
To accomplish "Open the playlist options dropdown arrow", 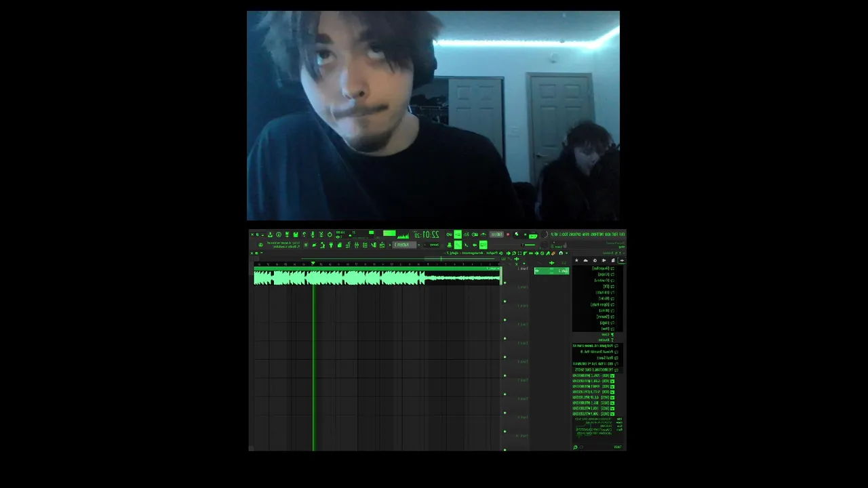I will pyautogui.click(x=566, y=253).
